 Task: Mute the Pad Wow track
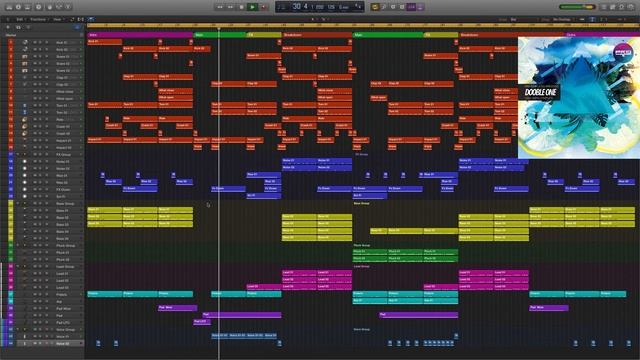tap(35, 309)
